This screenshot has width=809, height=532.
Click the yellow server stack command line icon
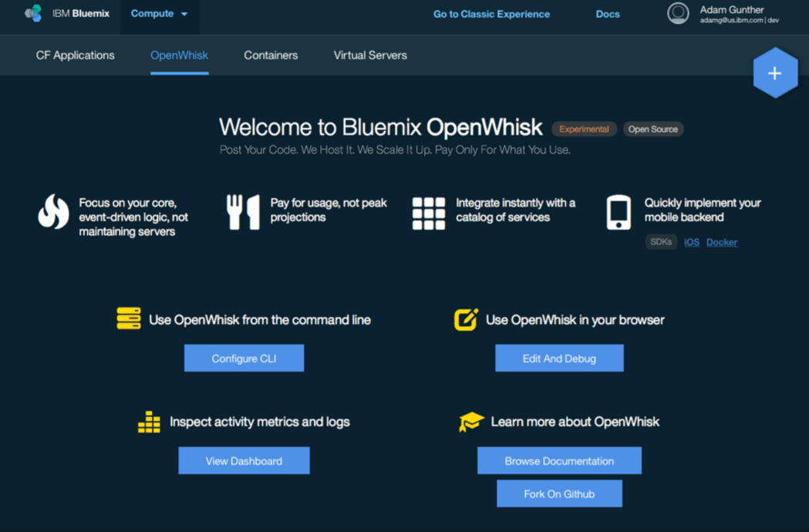(129, 318)
